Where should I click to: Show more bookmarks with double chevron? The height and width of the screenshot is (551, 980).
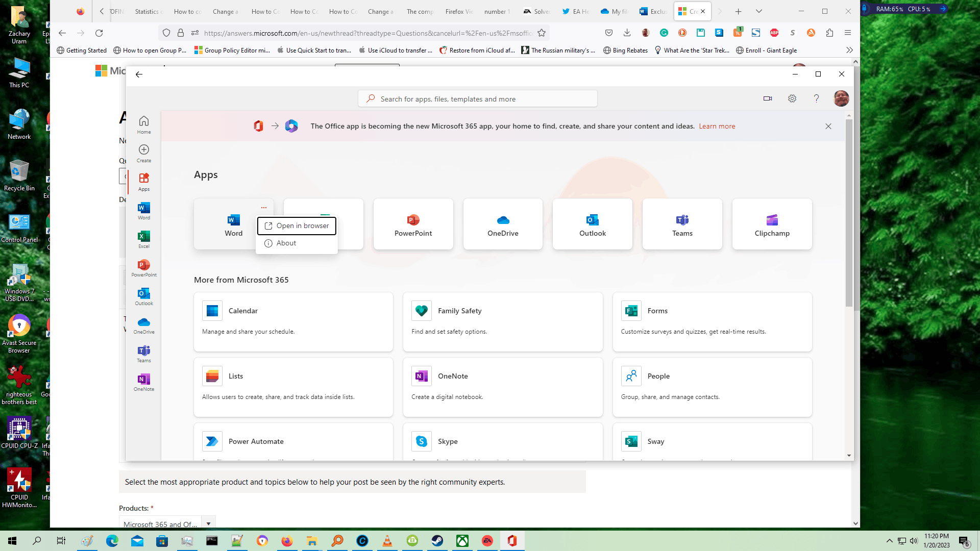[x=849, y=50]
